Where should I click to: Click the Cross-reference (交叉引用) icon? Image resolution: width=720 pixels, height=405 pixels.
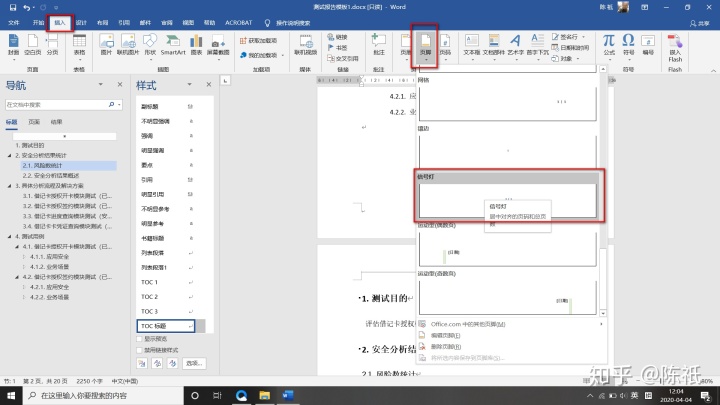331,58
